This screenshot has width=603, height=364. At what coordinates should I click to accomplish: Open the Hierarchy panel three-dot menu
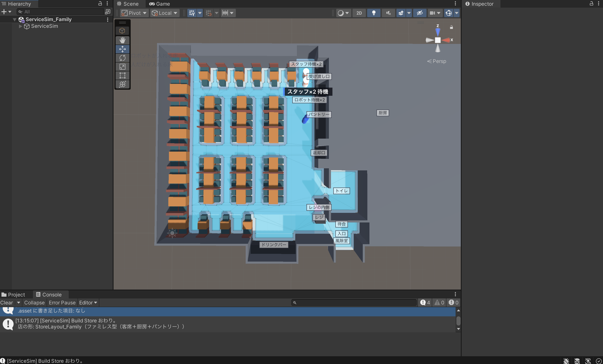pos(107,3)
